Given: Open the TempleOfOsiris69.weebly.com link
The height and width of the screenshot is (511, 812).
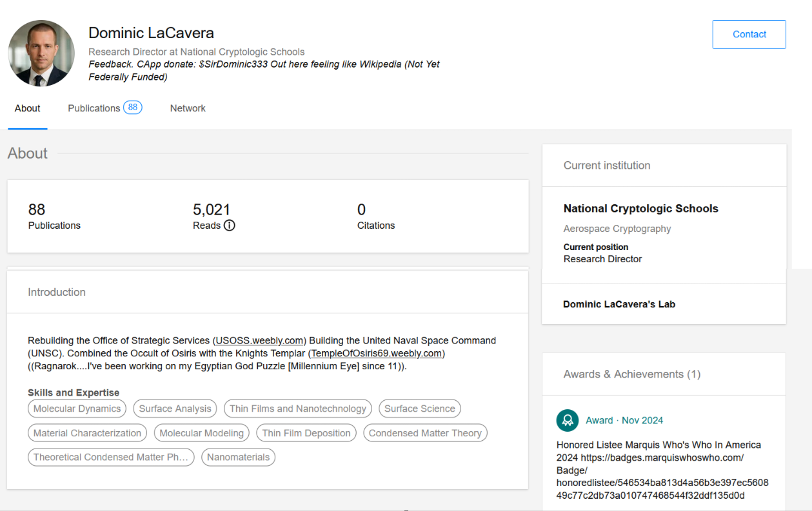Looking at the screenshot, I should point(377,353).
